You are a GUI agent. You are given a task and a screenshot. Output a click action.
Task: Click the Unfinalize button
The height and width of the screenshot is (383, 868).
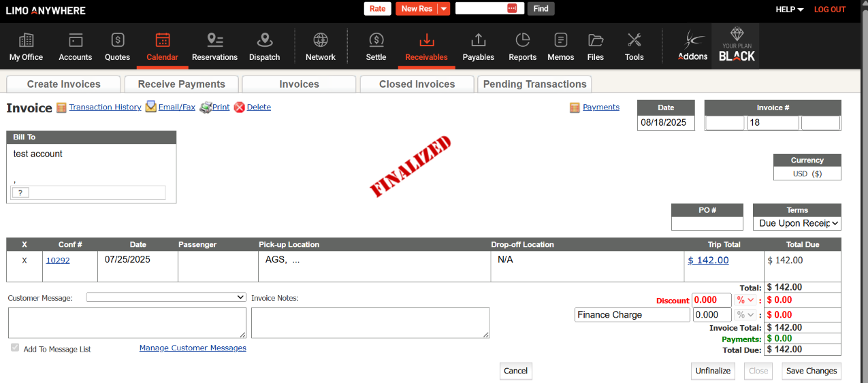pyautogui.click(x=712, y=371)
